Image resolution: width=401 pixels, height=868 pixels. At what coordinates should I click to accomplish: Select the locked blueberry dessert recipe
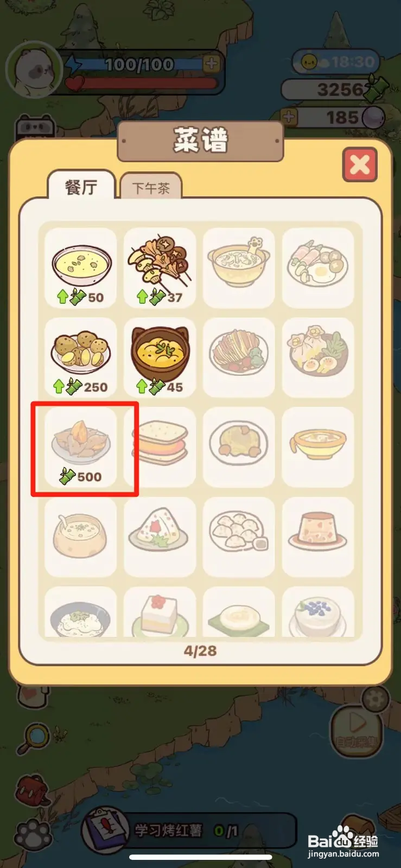318,612
